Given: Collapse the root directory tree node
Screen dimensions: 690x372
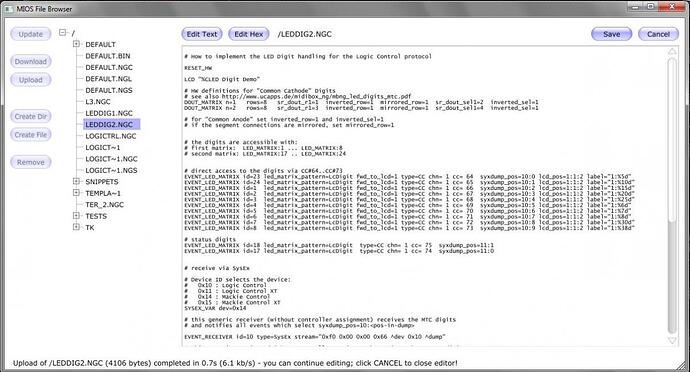Looking at the screenshot, I should pyautogui.click(x=62, y=33).
